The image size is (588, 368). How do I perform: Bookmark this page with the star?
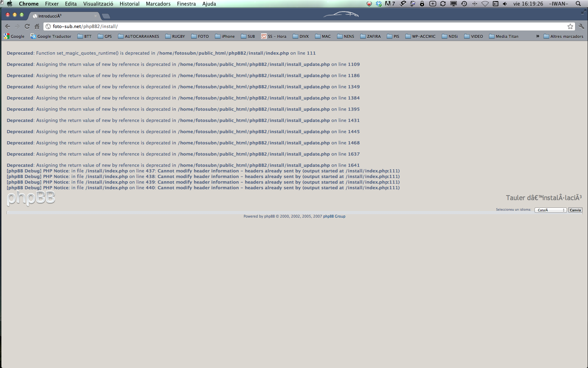coord(570,26)
